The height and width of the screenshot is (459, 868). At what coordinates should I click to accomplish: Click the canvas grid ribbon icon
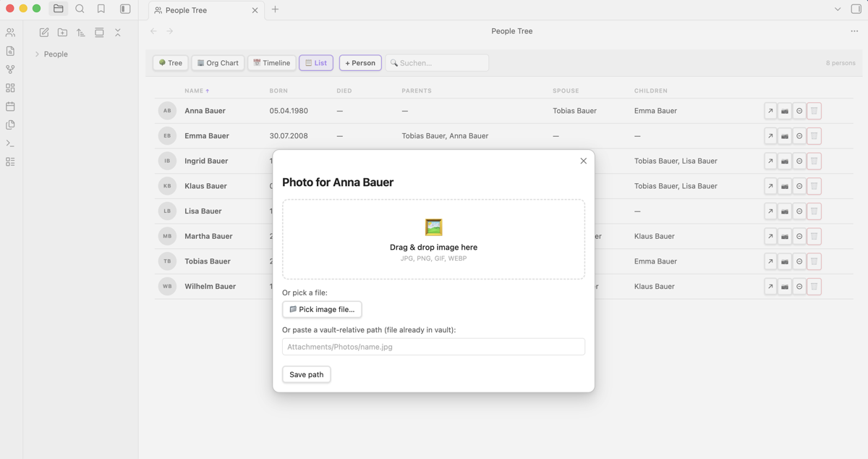pos(10,88)
